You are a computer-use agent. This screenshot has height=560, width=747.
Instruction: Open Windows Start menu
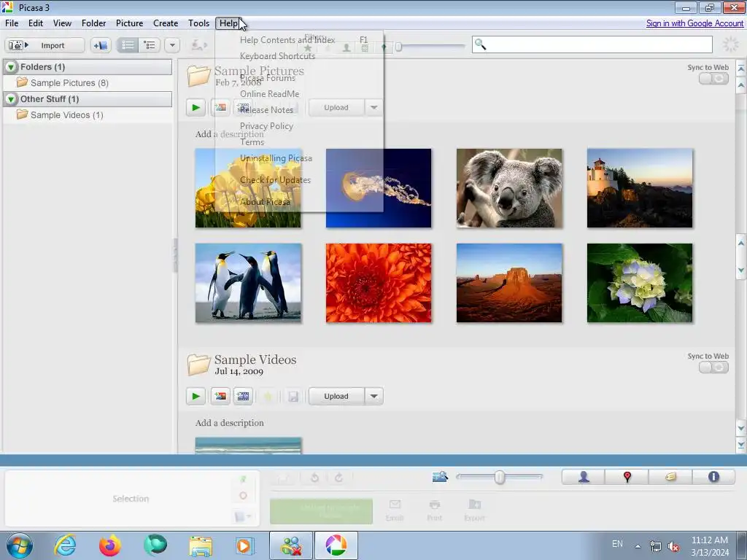(x=20, y=545)
